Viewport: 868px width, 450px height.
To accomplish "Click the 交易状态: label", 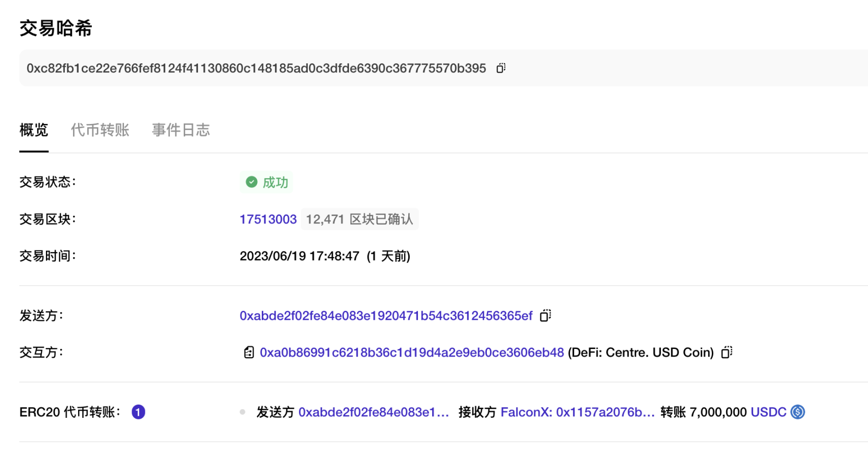I will click(47, 182).
